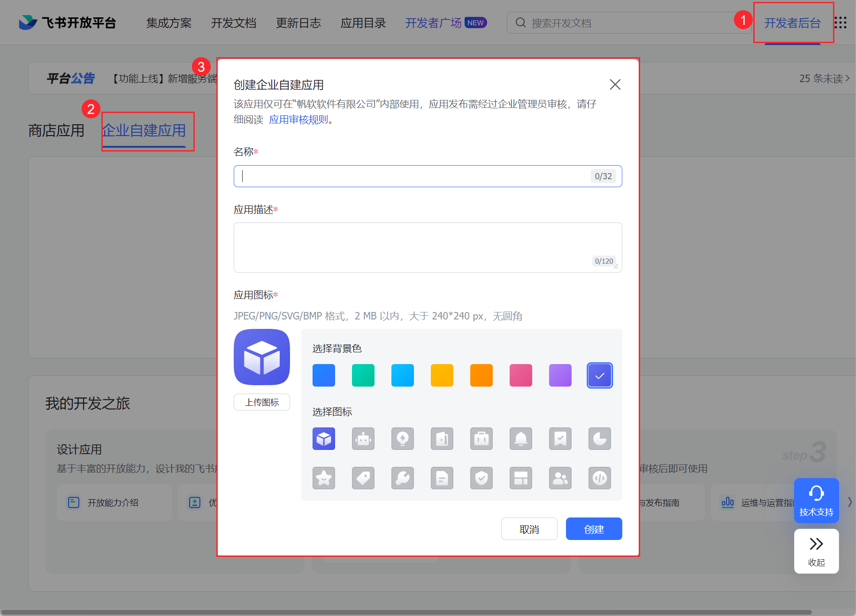Show next journey cards with right chevron
This screenshot has height=616, width=856.
pyautogui.click(x=850, y=502)
